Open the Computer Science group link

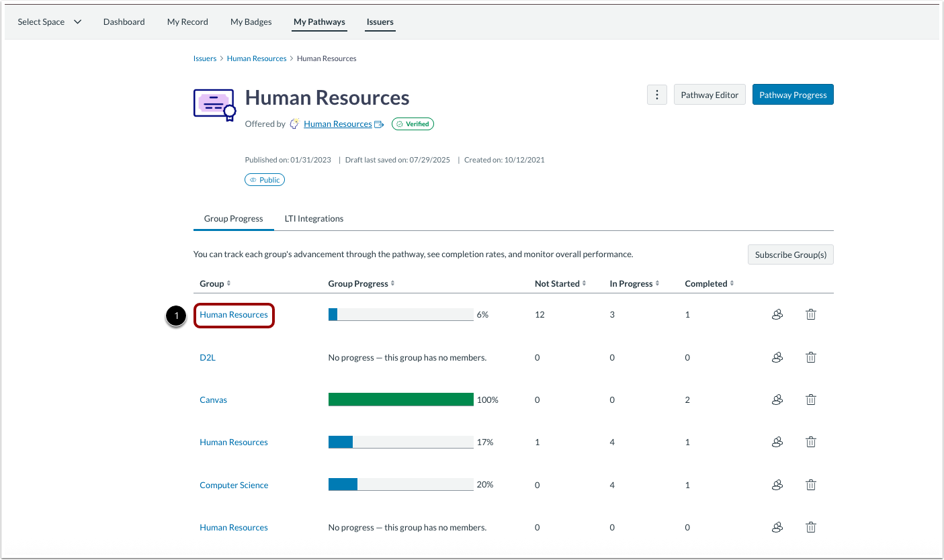coord(234,485)
